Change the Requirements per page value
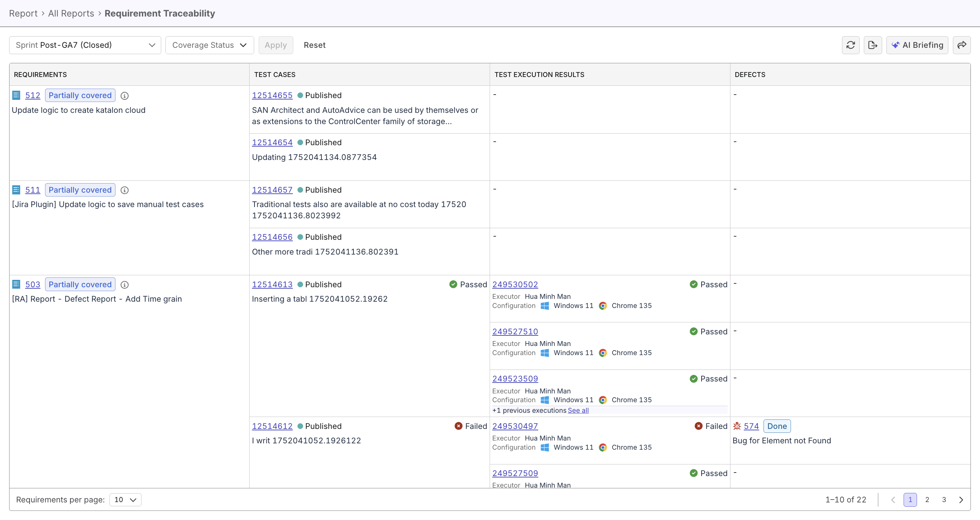Viewport: 980px width, 520px height. point(126,500)
